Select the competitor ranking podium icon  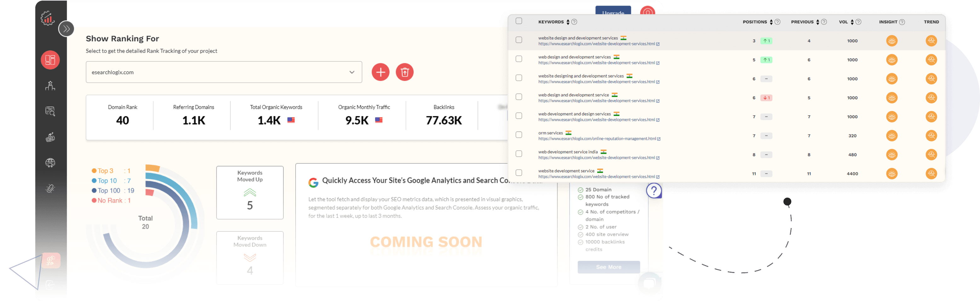point(50,86)
